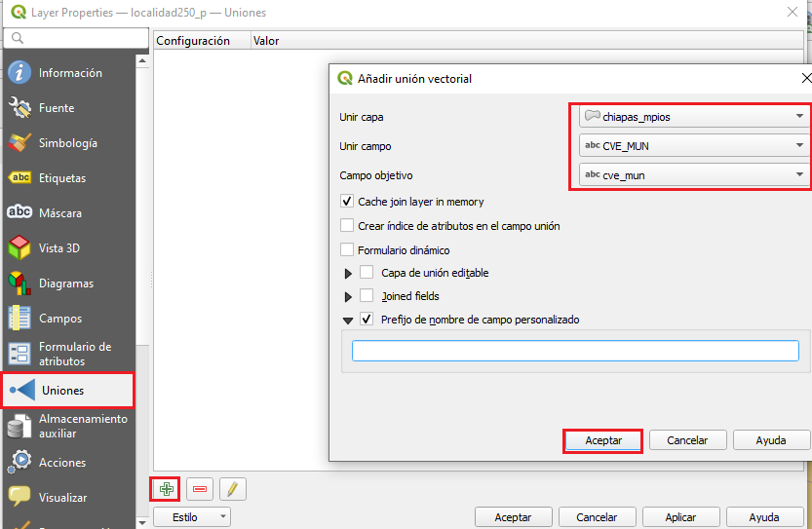Select the Información sidebar entry
812x529 pixels.
tap(69, 73)
